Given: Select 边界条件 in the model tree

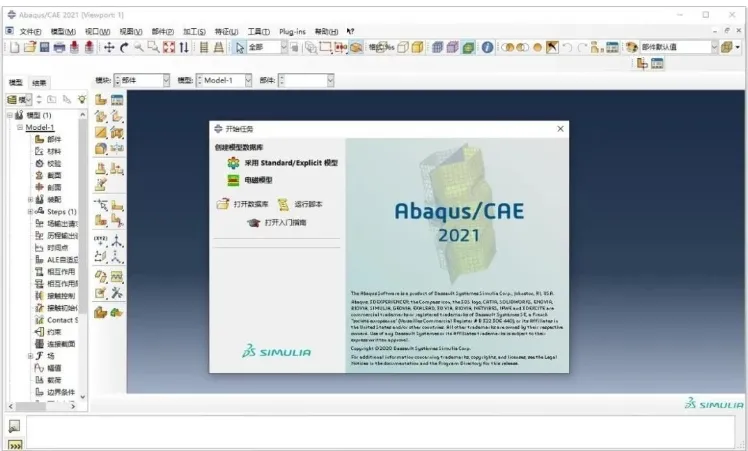Looking at the screenshot, I should (61, 392).
